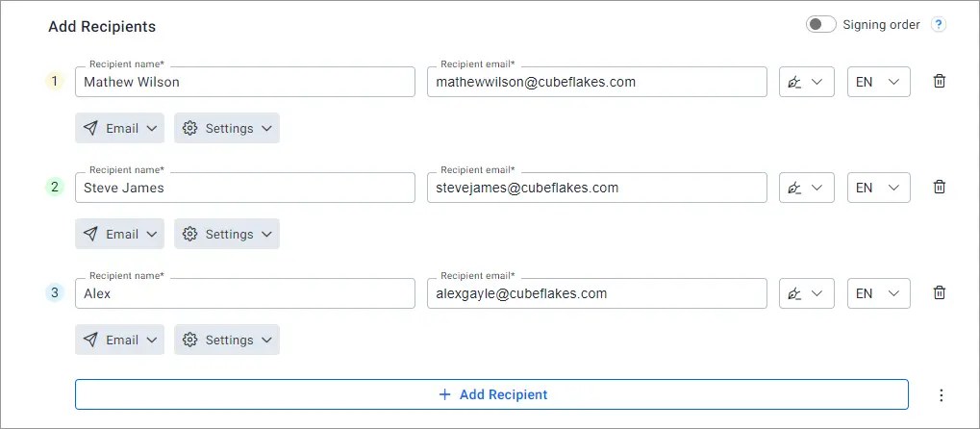The height and width of the screenshot is (429, 980).
Task: Change EN language dropdown for Steve James
Action: click(879, 188)
